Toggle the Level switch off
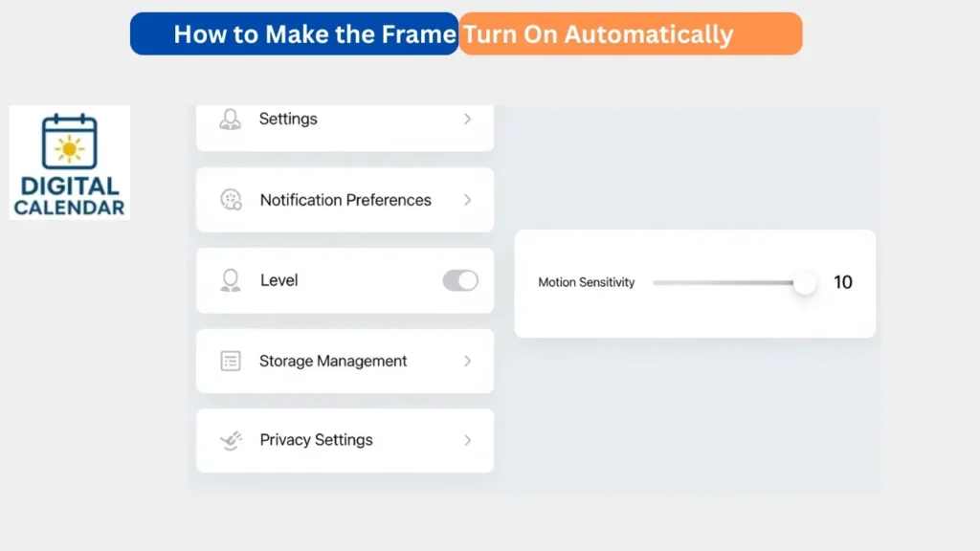The image size is (980, 551). (459, 280)
